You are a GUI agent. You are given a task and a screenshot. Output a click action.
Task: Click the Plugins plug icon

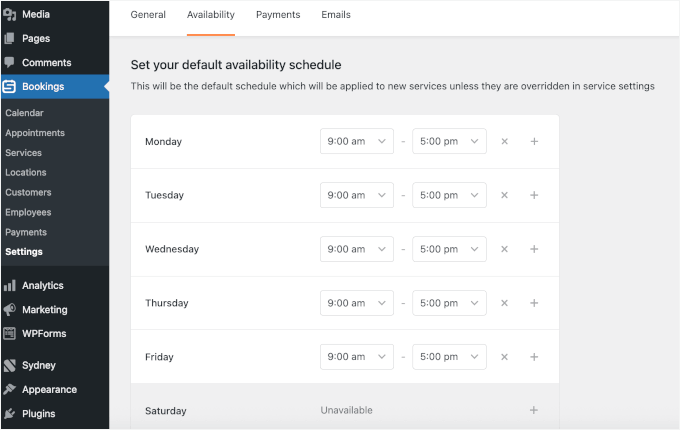click(x=10, y=414)
